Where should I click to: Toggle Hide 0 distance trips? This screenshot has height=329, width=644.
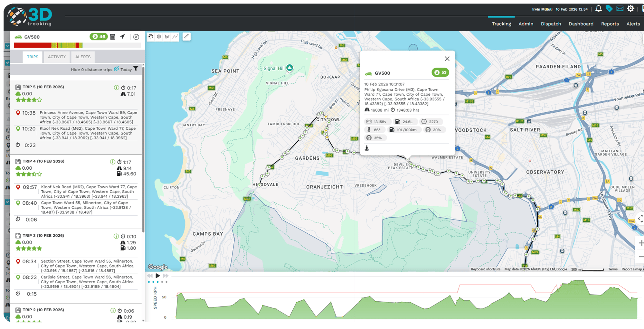click(x=95, y=69)
